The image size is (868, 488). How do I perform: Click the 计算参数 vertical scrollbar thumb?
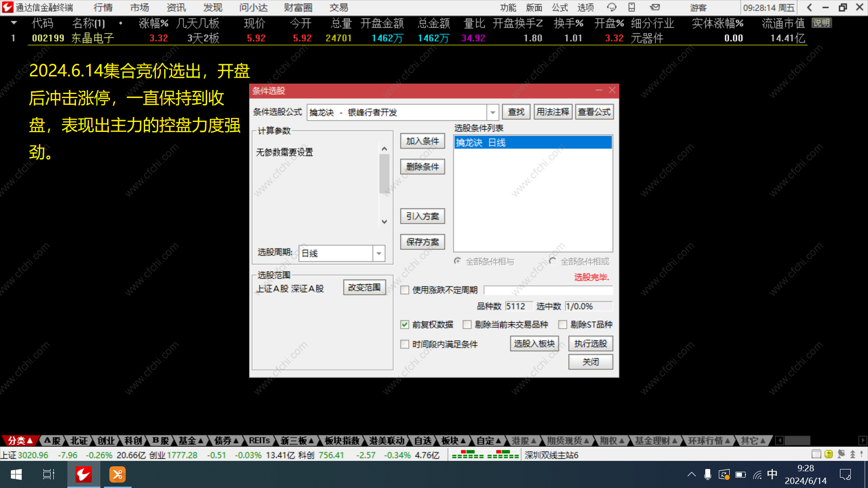point(384,174)
